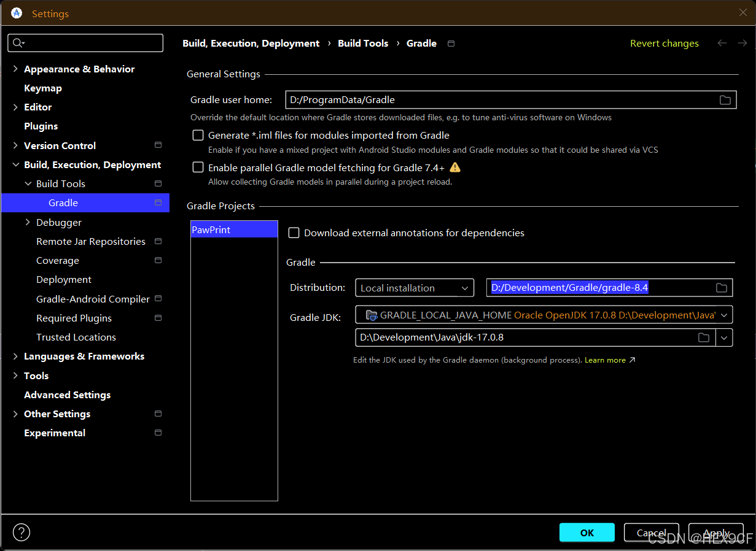Click Build Tools in the breadcrumb
The width and height of the screenshot is (756, 551).
coord(363,43)
